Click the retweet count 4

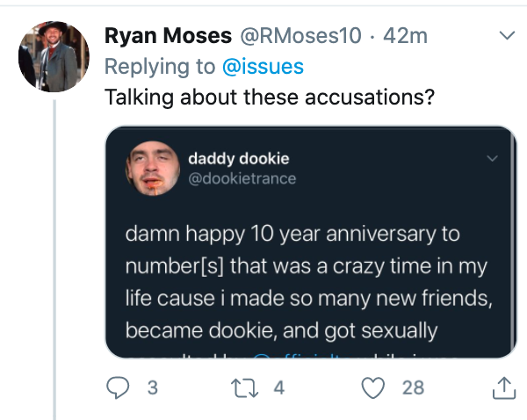(x=279, y=387)
